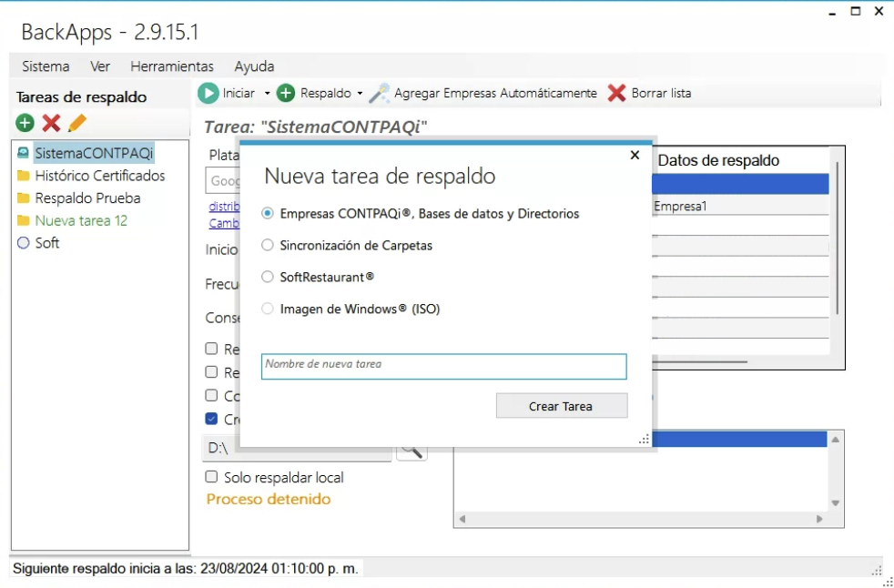Toggle Solo respaldar local checkbox
This screenshot has height=588, width=894.
[211, 477]
